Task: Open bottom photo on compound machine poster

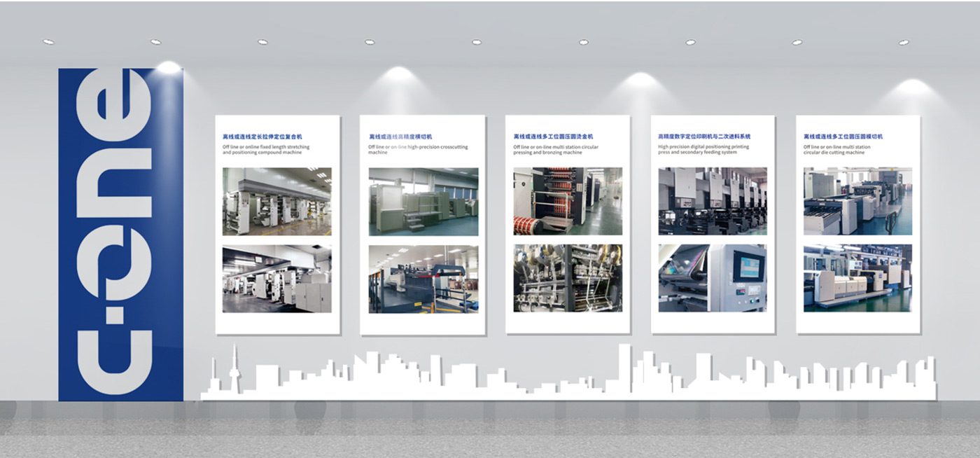Action: [277, 279]
